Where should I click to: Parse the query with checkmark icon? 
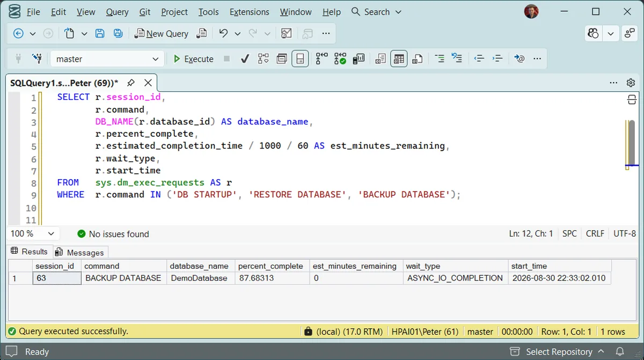click(x=245, y=58)
